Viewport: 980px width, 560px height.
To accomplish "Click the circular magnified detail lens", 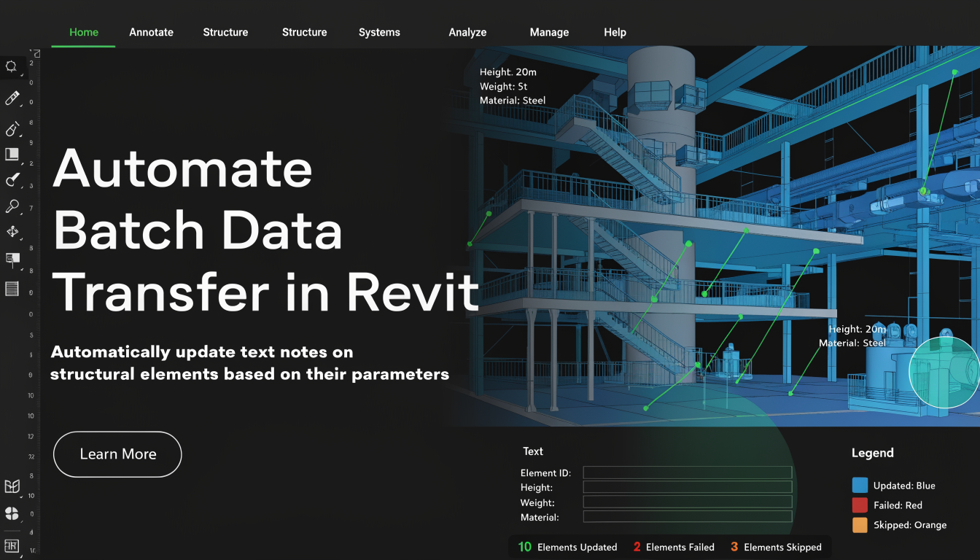I will pos(945,372).
